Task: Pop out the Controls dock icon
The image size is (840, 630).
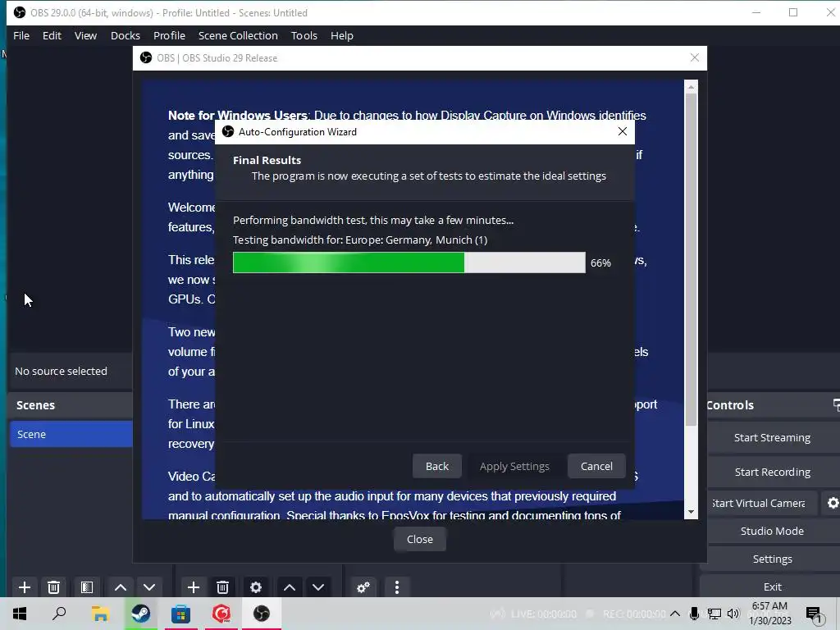Action: click(836, 405)
